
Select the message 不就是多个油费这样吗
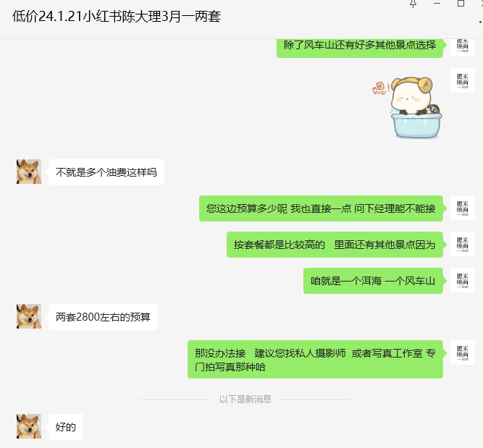point(106,172)
